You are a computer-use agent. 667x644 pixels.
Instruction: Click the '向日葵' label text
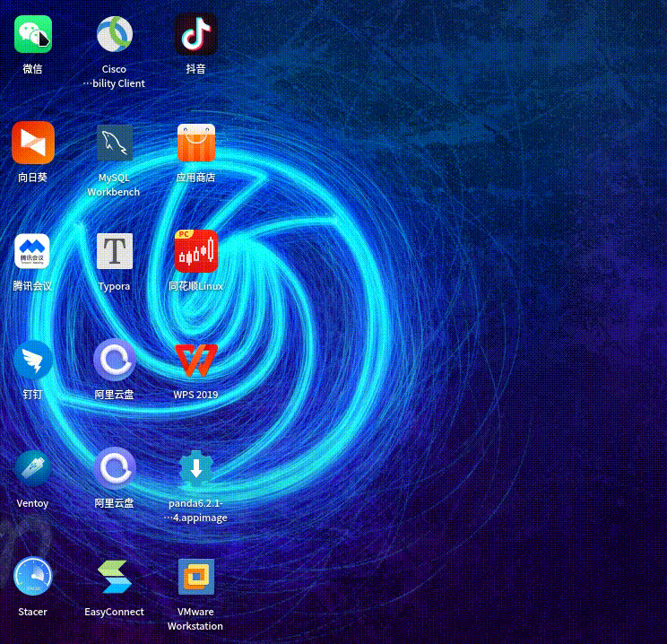click(32, 178)
